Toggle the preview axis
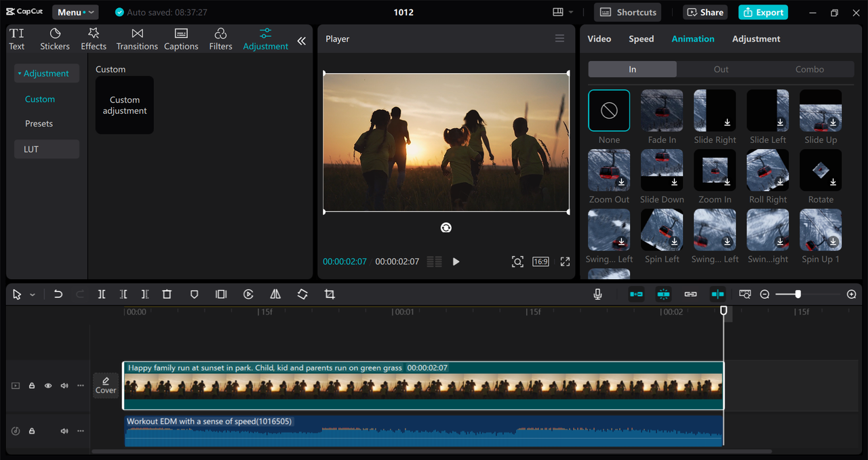 [717, 294]
